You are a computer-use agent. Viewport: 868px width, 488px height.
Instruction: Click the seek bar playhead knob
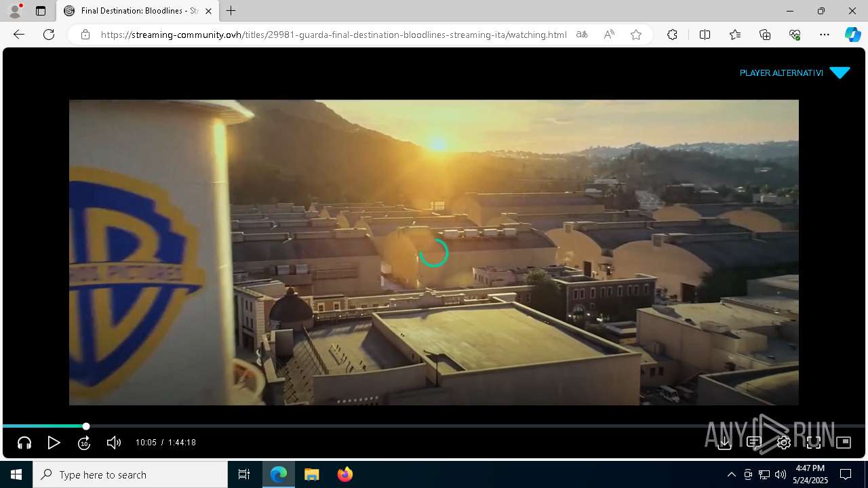click(86, 426)
